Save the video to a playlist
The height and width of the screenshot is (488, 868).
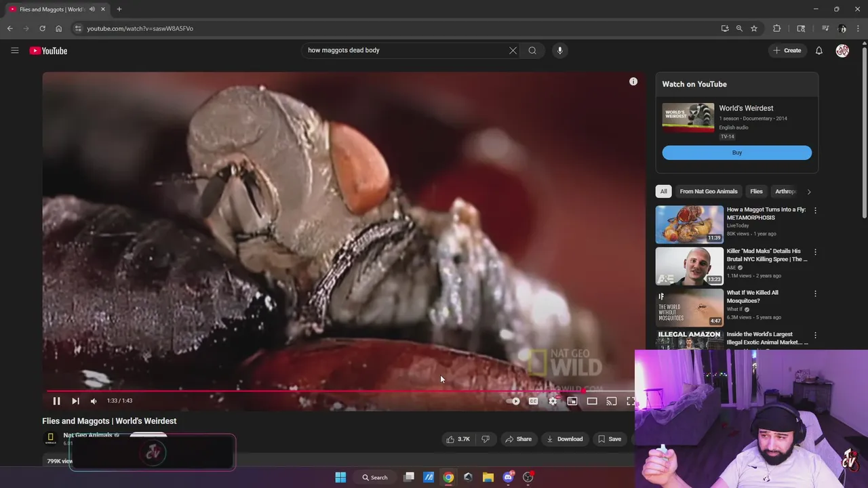coord(609,439)
